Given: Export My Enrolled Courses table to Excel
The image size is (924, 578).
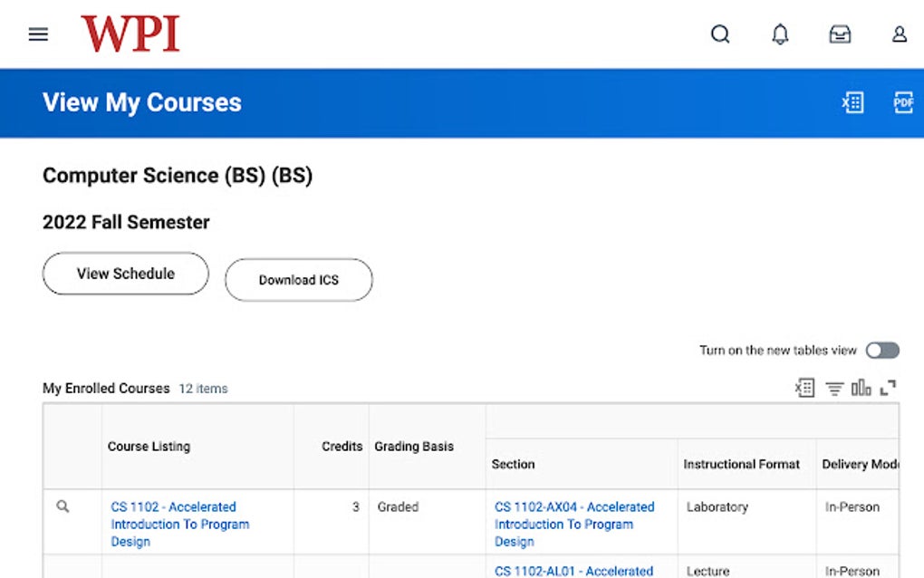Looking at the screenshot, I should pos(803,387).
